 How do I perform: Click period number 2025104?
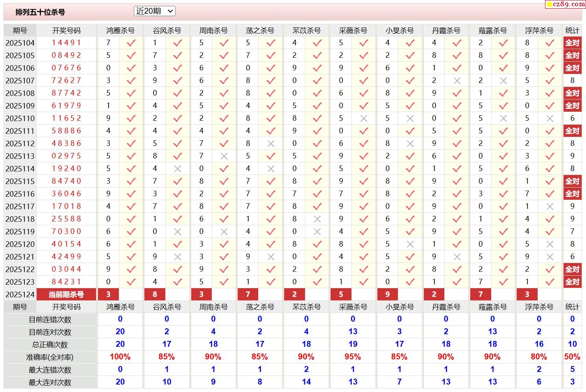click(x=20, y=43)
